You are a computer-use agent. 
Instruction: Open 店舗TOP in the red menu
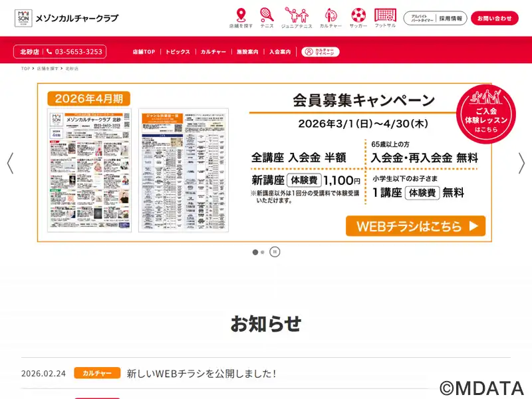click(x=144, y=52)
